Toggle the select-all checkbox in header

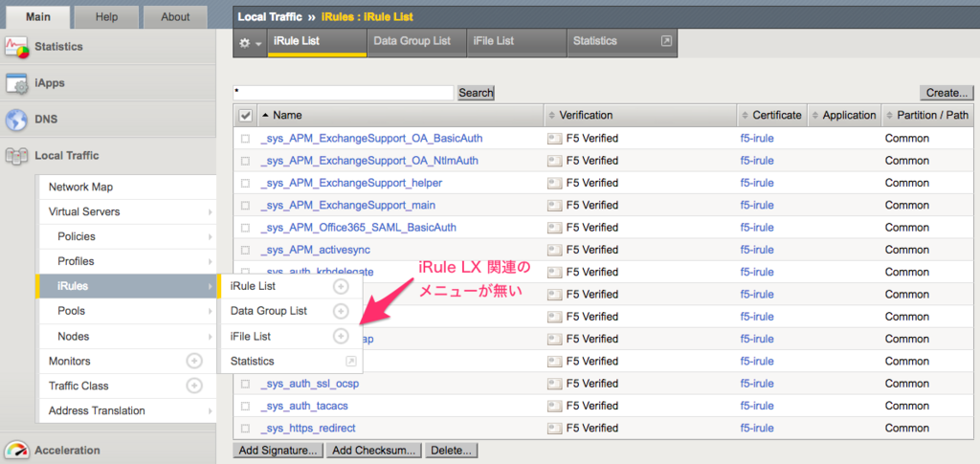pos(246,116)
